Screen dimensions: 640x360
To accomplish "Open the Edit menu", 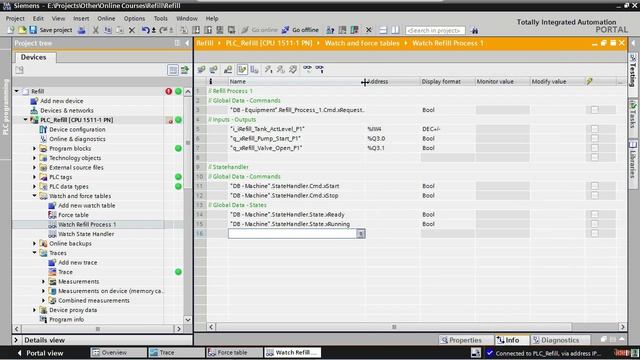I will 38,18.
